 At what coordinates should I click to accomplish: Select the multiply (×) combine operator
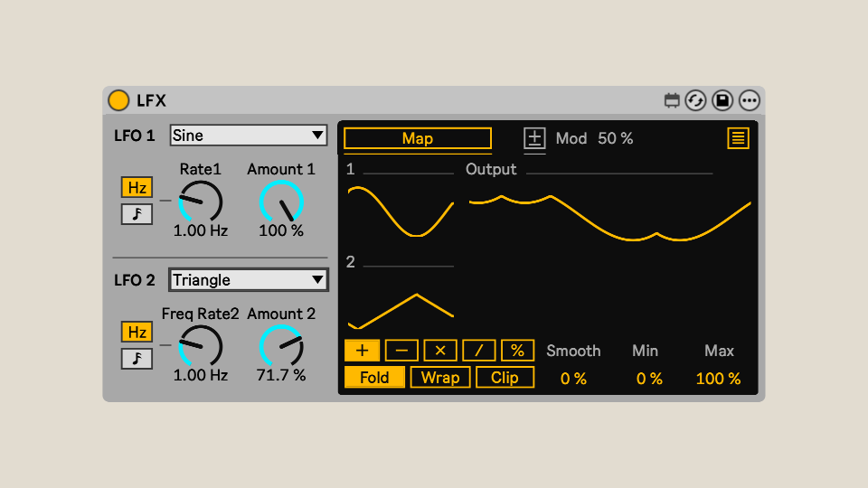[x=440, y=351]
